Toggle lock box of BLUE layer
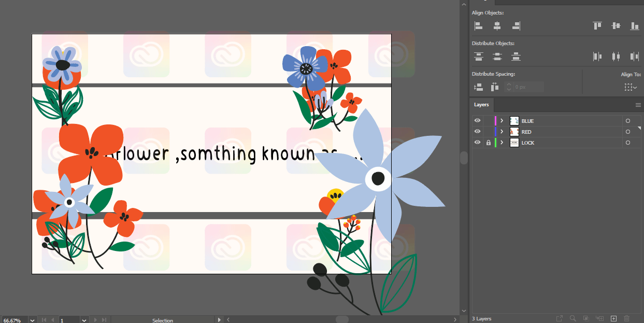The width and height of the screenshot is (644, 323). point(488,121)
